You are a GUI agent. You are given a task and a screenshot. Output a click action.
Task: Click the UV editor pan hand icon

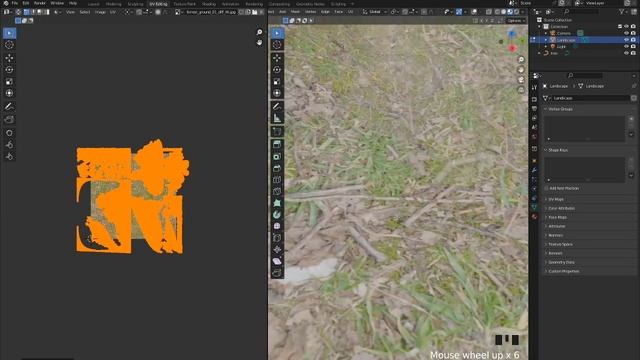tap(260, 42)
